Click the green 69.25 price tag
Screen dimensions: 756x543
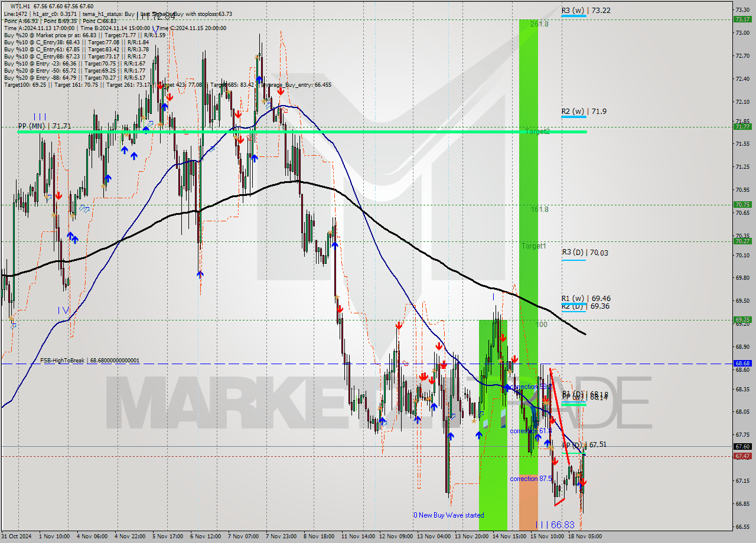point(742,319)
